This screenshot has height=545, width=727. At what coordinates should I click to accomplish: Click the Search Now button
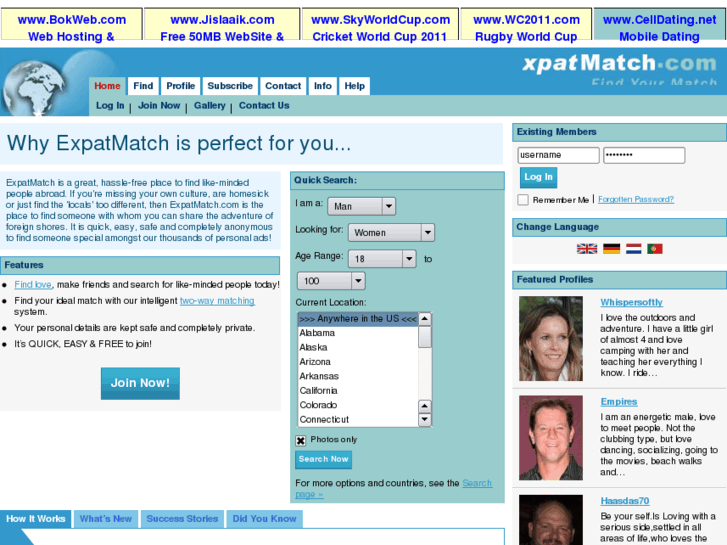[x=324, y=459]
